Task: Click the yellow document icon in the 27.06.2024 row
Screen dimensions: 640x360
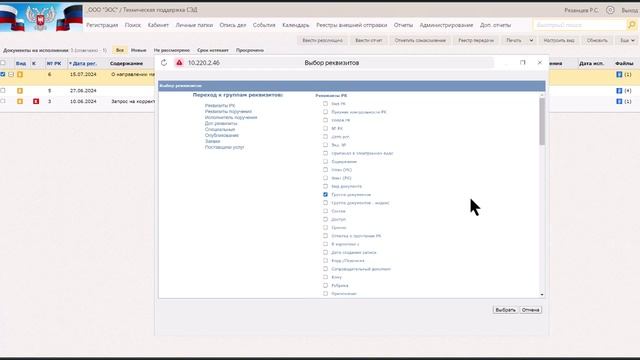Action: pyautogui.click(x=20, y=91)
